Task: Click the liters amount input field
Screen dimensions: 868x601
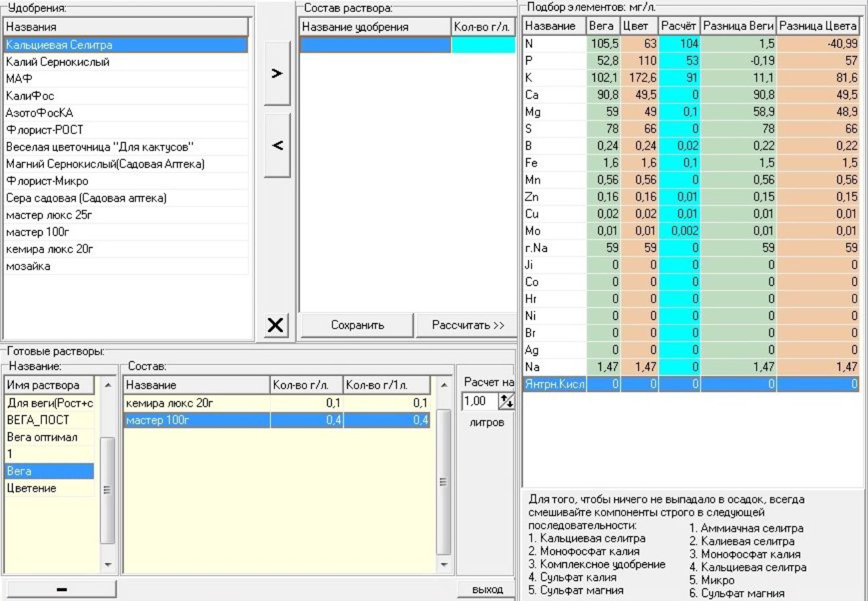Action: click(479, 401)
